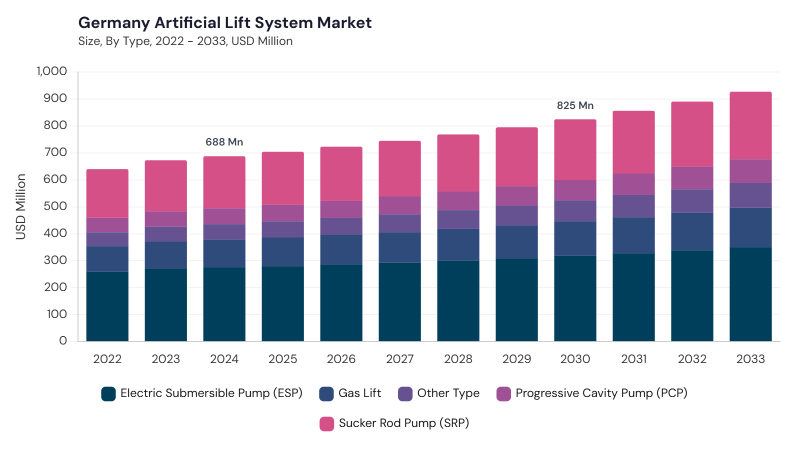Click the 2028 x-axis label
This screenshot has height=450, width=800.
click(x=458, y=359)
